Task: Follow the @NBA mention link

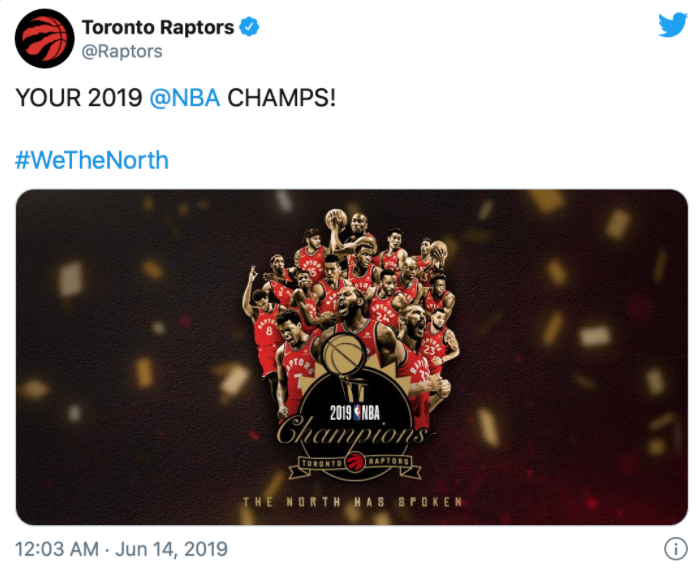Action: coord(184,99)
